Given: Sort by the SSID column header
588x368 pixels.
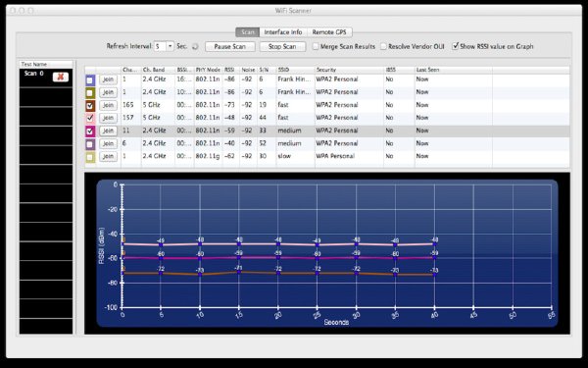Looking at the screenshot, I should [x=295, y=70].
